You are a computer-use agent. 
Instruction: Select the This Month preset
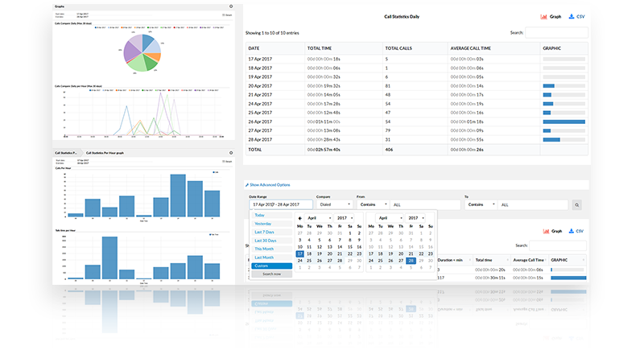pos(271,249)
